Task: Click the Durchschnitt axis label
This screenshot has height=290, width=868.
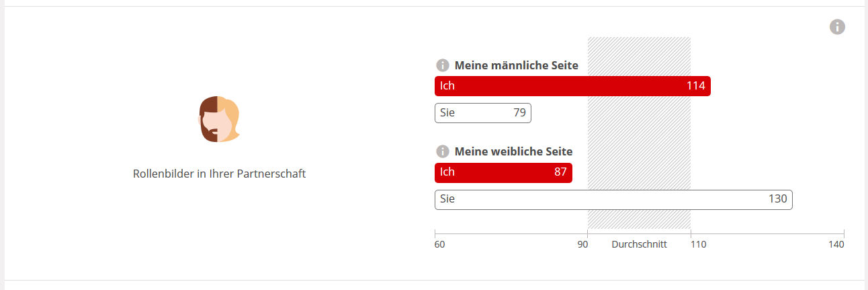Action: [x=639, y=245]
